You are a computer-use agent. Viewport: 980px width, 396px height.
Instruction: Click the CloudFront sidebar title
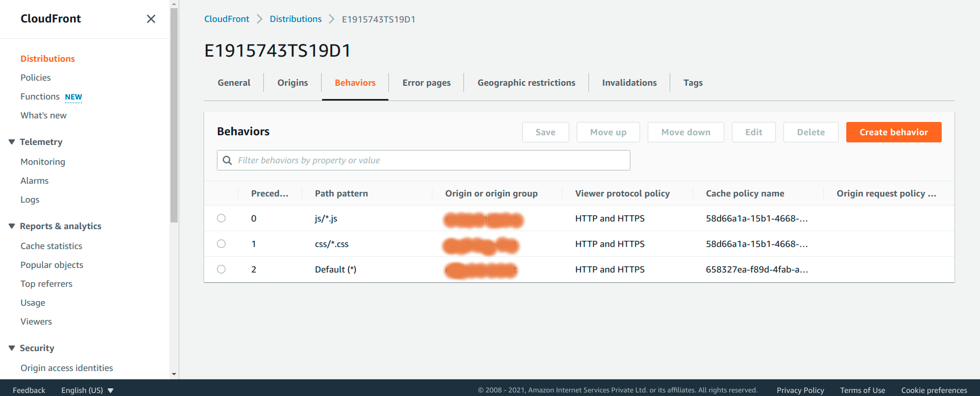point(51,19)
